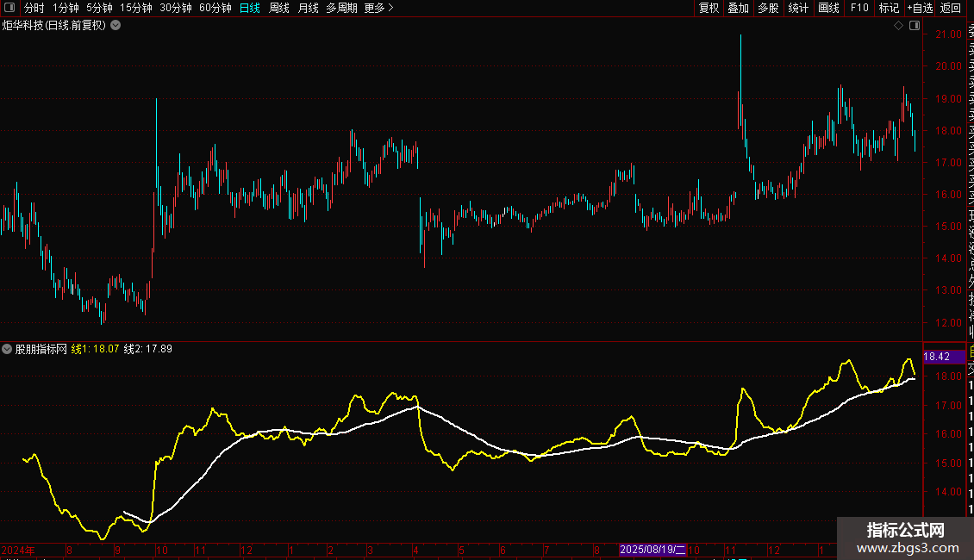The width and height of the screenshot is (974, 560).
Task: Open dropdown beside 股朋指标网 indicator name
Action: point(7,349)
